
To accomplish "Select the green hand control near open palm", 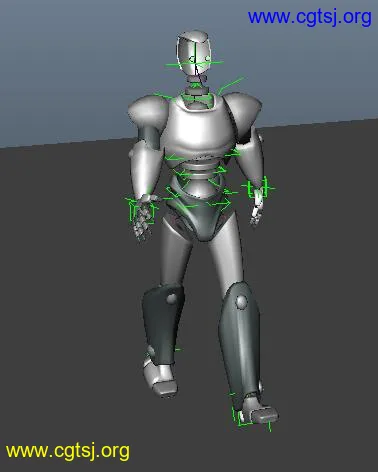I will (140, 209).
